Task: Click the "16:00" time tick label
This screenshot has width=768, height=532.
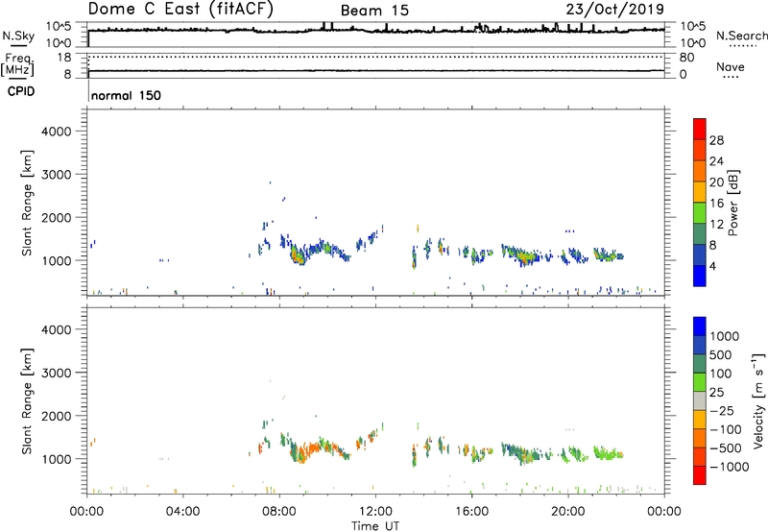Action: point(471,512)
